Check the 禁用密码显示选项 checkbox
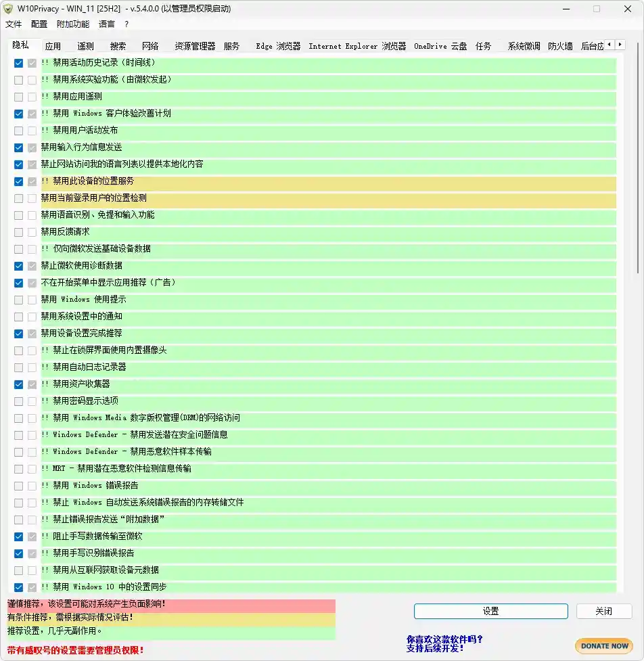644x661 pixels. pyautogui.click(x=18, y=401)
